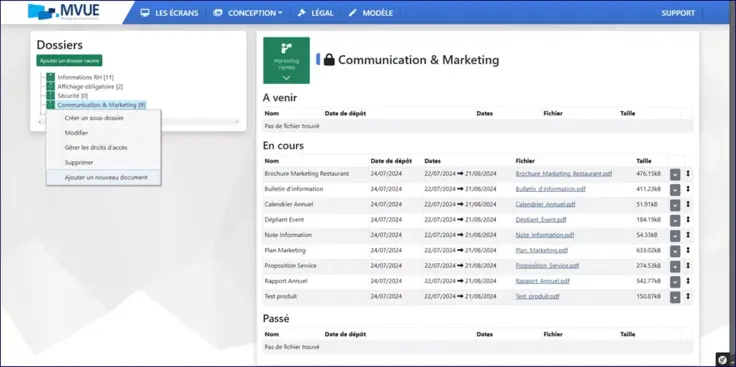The image size is (736, 367).
Task: Open Support link
Action: pyautogui.click(x=678, y=13)
